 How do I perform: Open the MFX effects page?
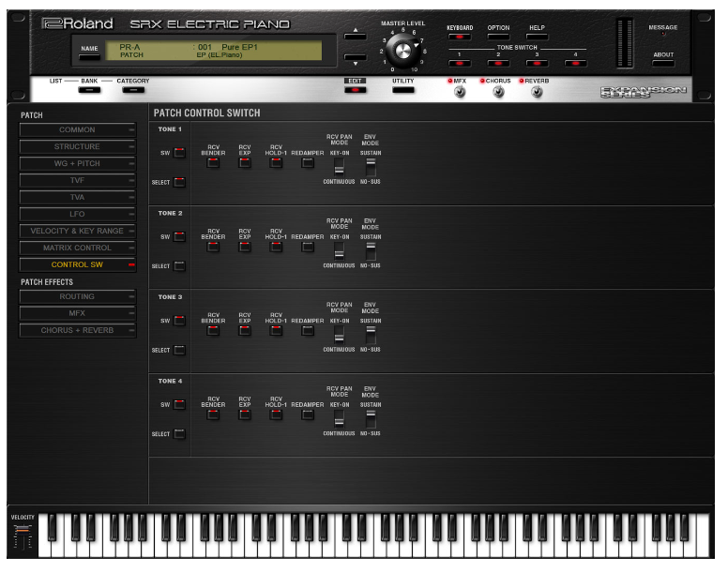(x=78, y=313)
